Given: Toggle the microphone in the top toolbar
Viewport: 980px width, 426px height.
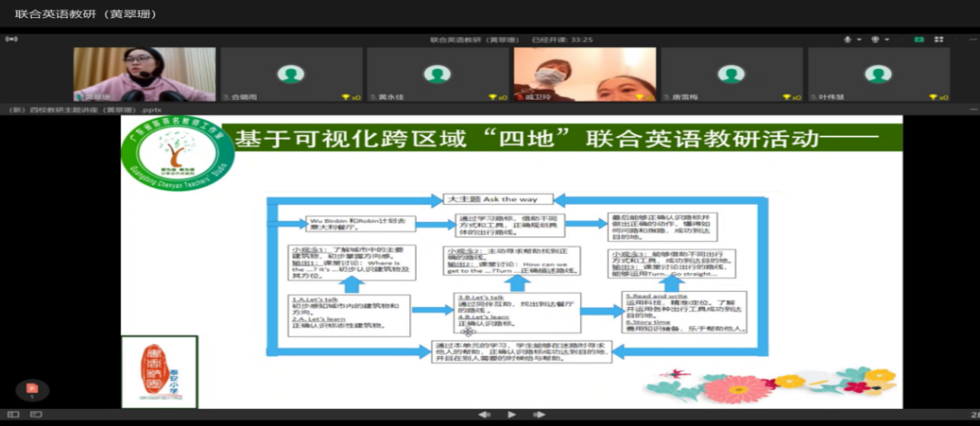Looking at the screenshot, I should tap(848, 40).
